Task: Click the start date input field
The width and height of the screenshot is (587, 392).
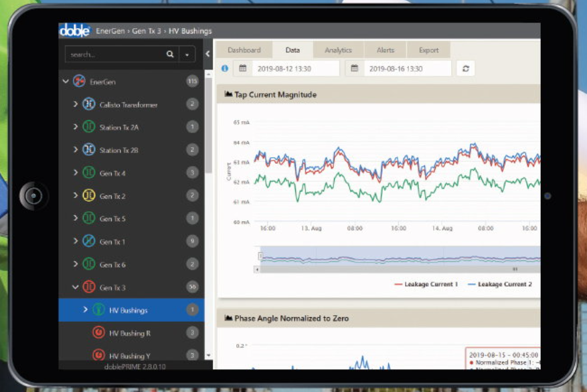Action: point(295,68)
